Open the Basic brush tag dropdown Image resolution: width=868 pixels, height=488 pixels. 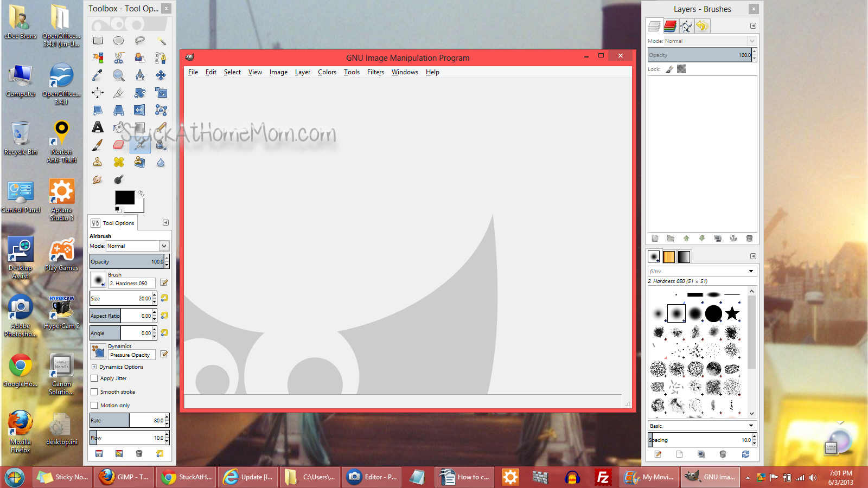pyautogui.click(x=751, y=426)
